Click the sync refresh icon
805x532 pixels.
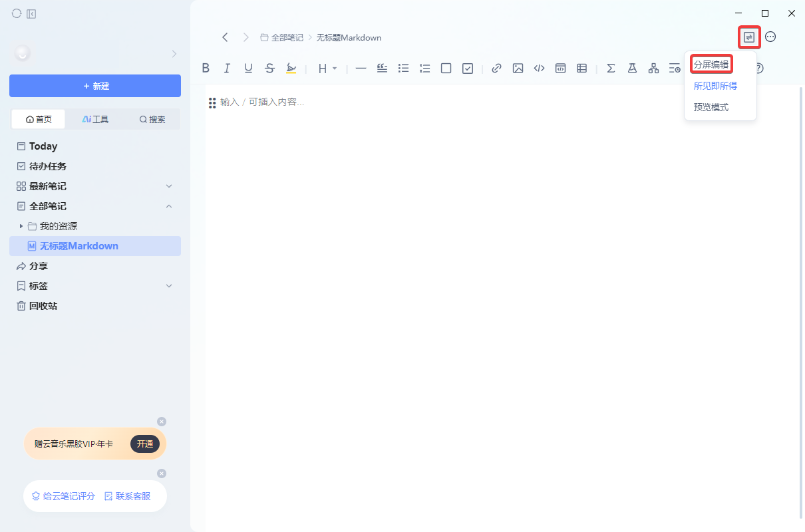click(x=17, y=13)
